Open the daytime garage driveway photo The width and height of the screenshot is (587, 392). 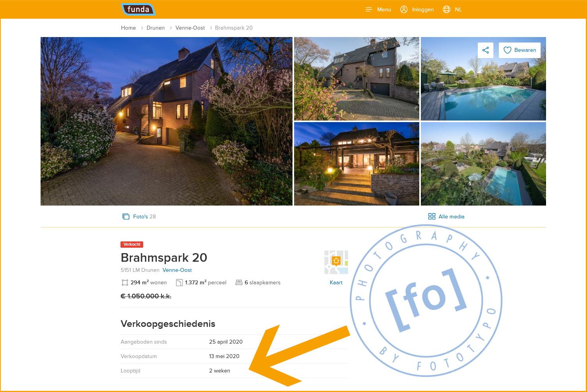[356, 79]
